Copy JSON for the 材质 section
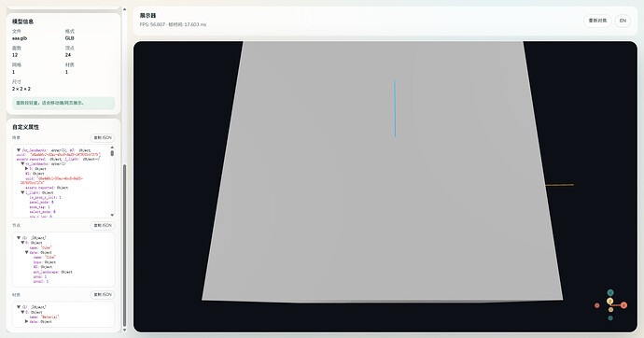Screen dimensions: 644x338 tap(103, 294)
